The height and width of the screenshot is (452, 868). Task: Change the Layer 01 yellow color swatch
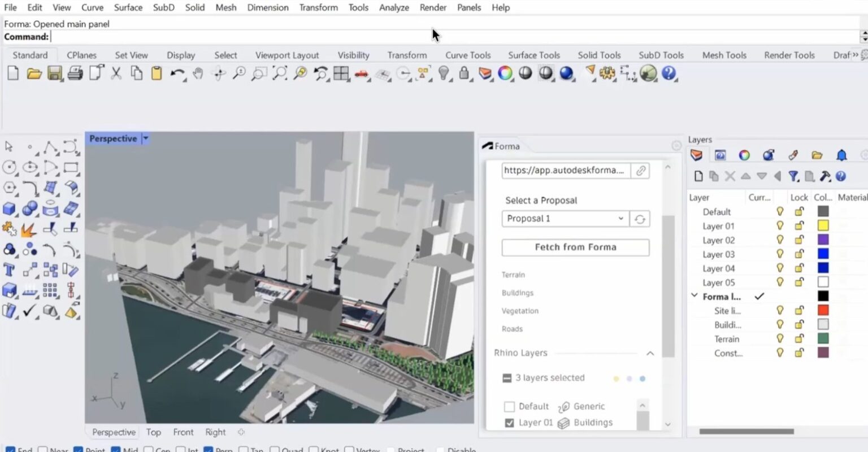(823, 225)
